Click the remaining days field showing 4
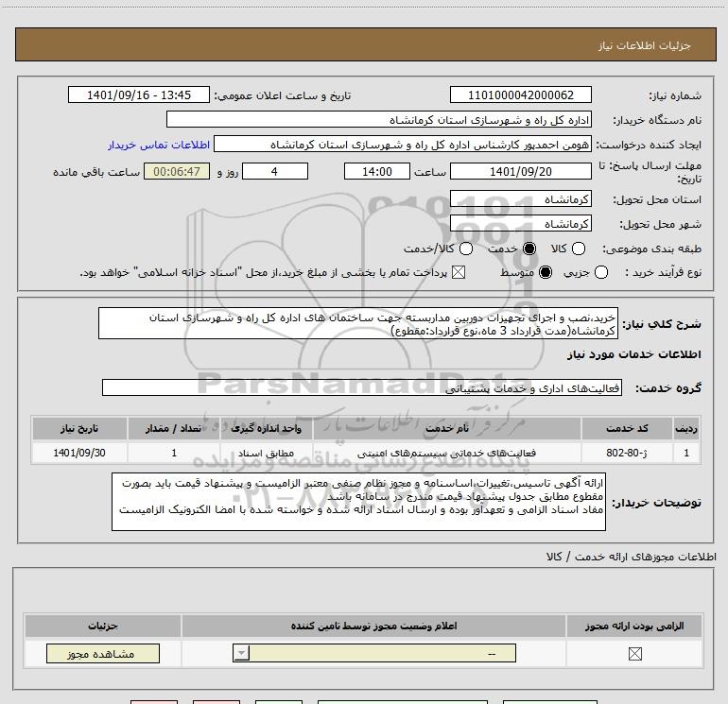The height and width of the screenshot is (704, 728). pyautogui.click(x=275, y=171)
